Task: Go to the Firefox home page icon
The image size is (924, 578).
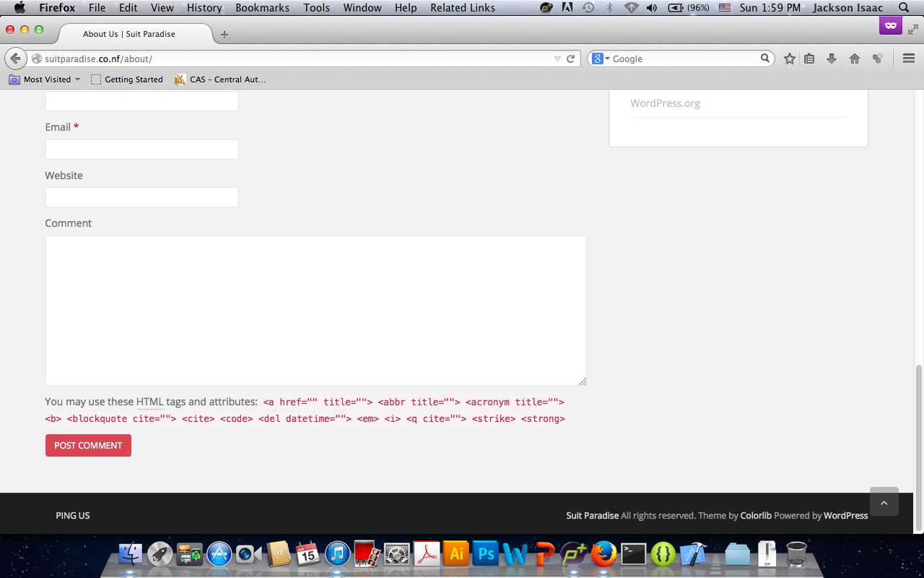Action: click(855, 59)
